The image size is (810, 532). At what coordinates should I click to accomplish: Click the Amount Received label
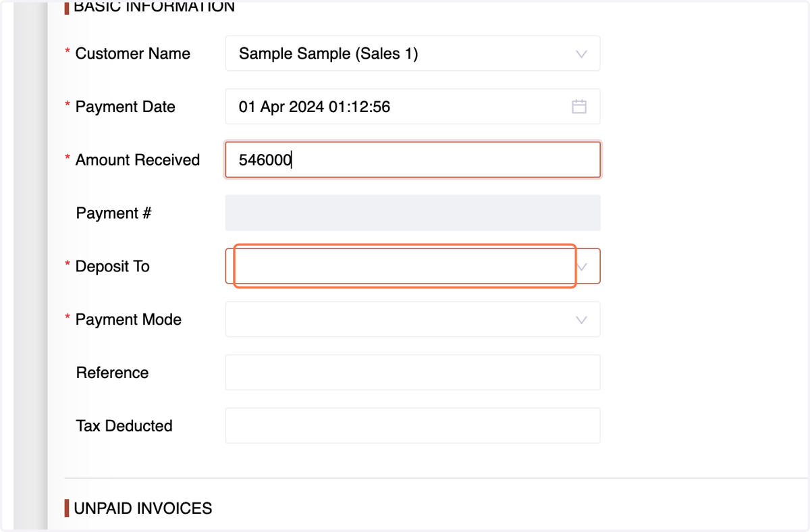tap(138, 160)
